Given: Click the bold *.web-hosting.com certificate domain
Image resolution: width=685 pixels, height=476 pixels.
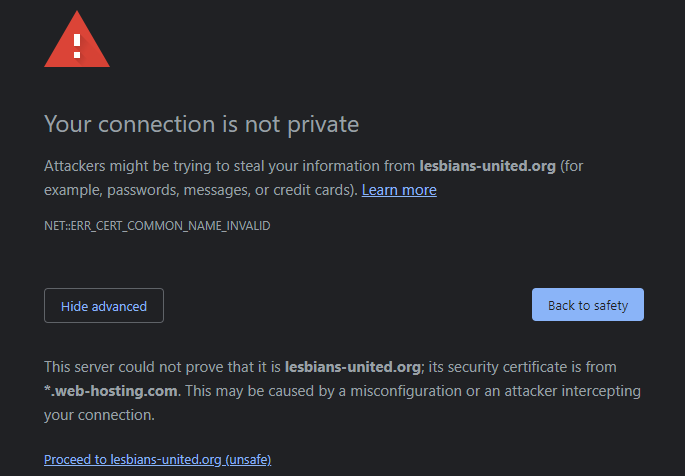Looking at the screenshot, I should 111,391.
